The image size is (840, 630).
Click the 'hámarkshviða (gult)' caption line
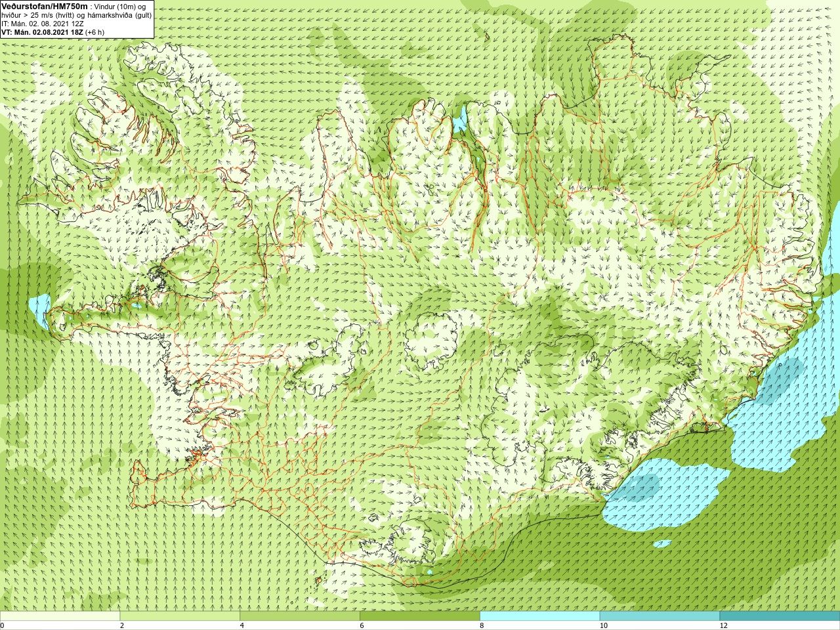click(x=119, y=15)
